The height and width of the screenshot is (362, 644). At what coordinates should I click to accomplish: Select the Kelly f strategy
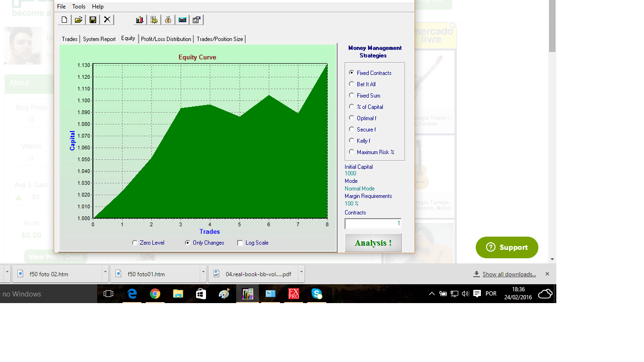[x=360, y=141]
